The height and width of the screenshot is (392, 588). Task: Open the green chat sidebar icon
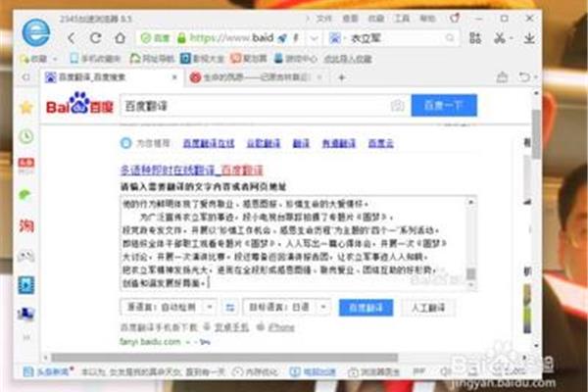point(25,195)
